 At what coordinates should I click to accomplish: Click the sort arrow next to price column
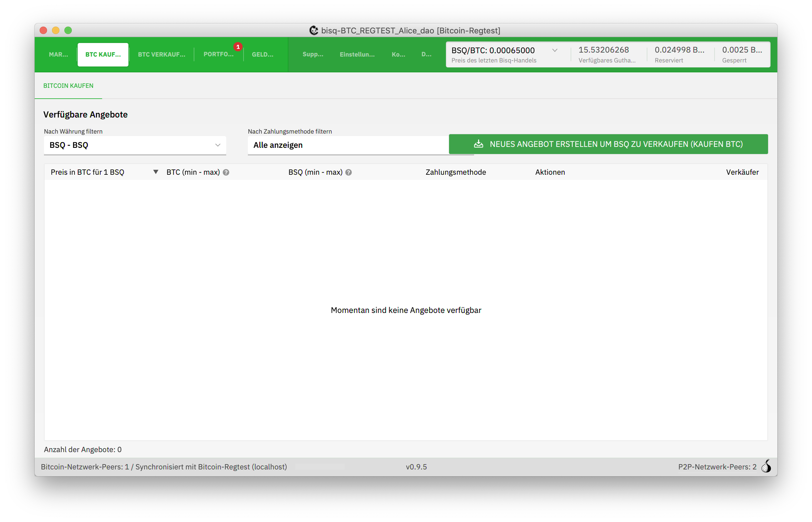point(156,172)
